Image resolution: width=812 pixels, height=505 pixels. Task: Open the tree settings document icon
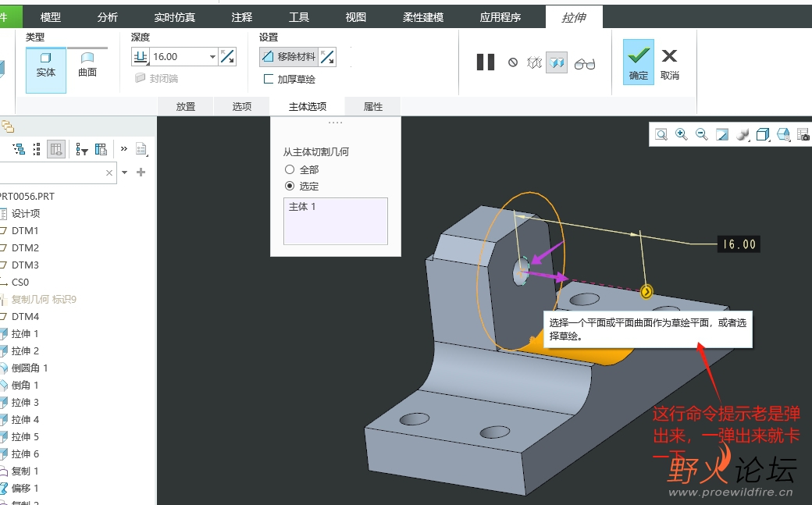(x=141, y=150)
